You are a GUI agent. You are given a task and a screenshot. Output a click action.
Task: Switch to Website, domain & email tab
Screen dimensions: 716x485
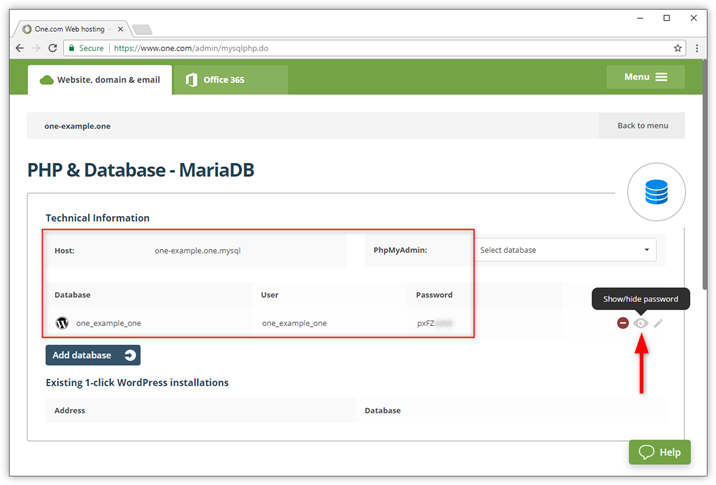100,80
